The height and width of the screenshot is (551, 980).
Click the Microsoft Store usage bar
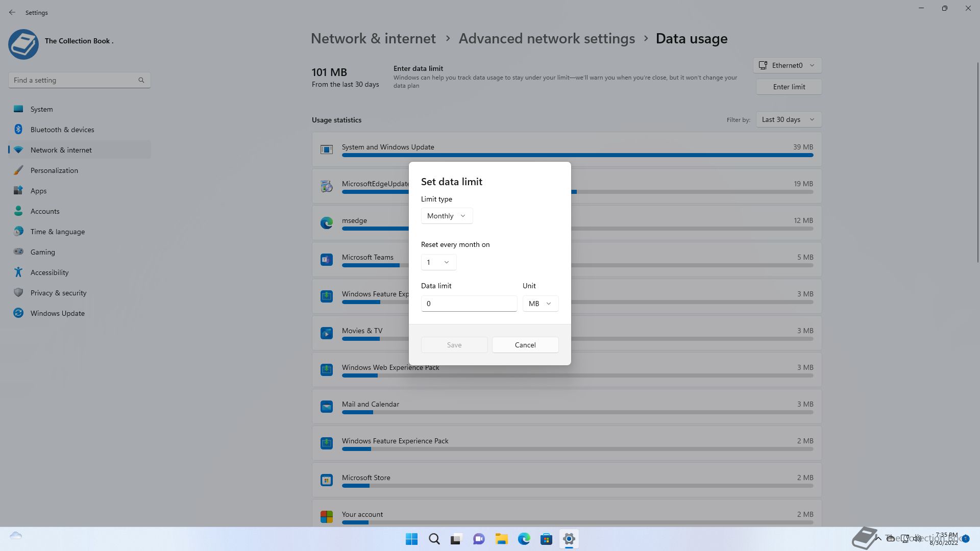pos(577,486)
